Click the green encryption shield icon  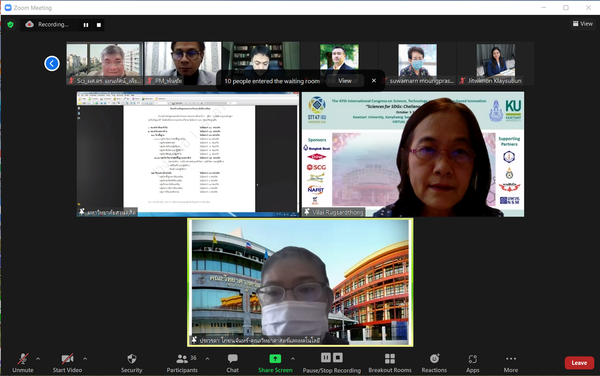point(10,24)
